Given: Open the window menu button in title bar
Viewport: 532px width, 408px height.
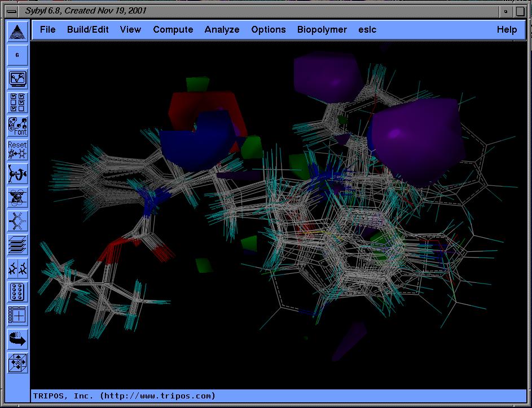Looking at the screenshot, I should pos(12,11).
